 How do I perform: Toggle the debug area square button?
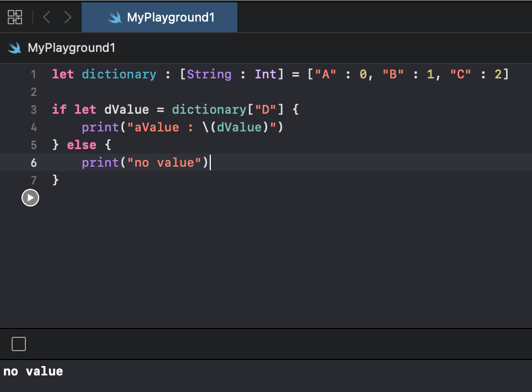(x=19, y=344)
